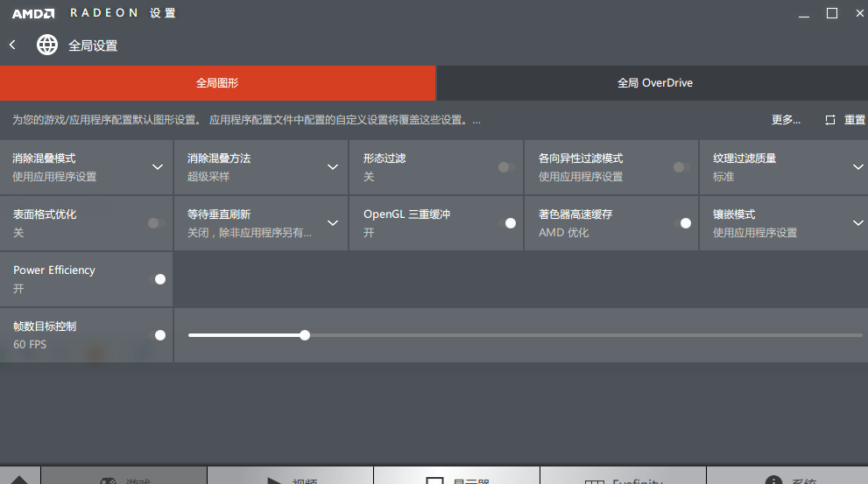The height and width of the screenshot is (484, 868).
Task: Open the 系统 tab in bottom bar
Action: click(x=787, y=476)
